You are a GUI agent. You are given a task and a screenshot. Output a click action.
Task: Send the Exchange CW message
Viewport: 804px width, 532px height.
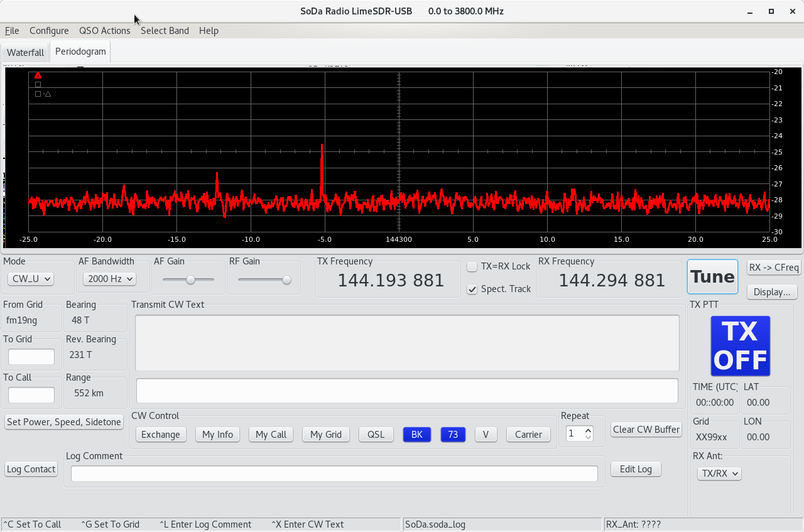161,435
